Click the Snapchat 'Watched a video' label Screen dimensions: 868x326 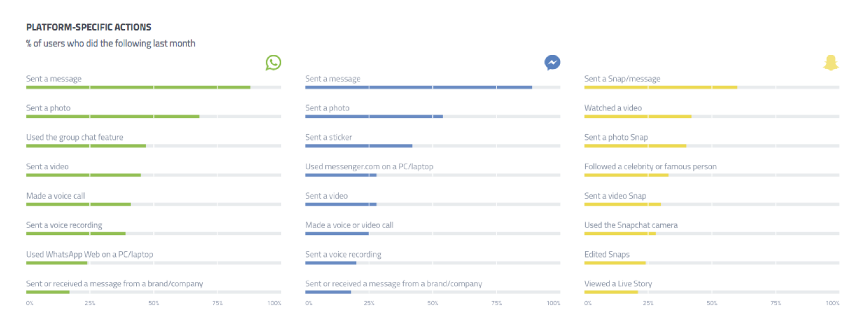[x=613, y=108]
